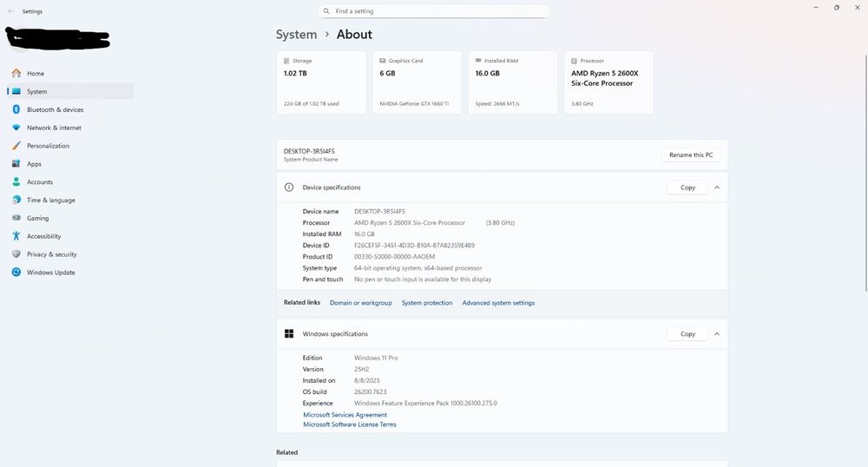868x467 pixels.
Task: Click the Apps icon in sidebar
Action: click(16, 164)
